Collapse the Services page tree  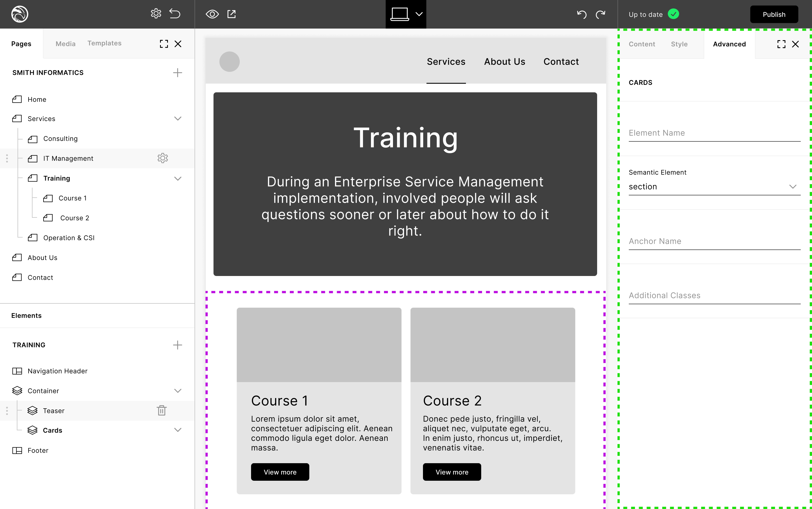tap(178, 118)
